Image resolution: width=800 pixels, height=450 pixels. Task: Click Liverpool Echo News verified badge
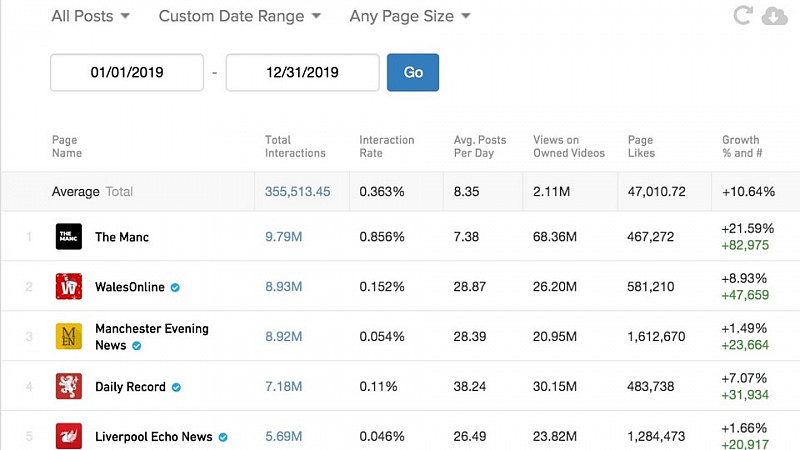click(223, 437)
